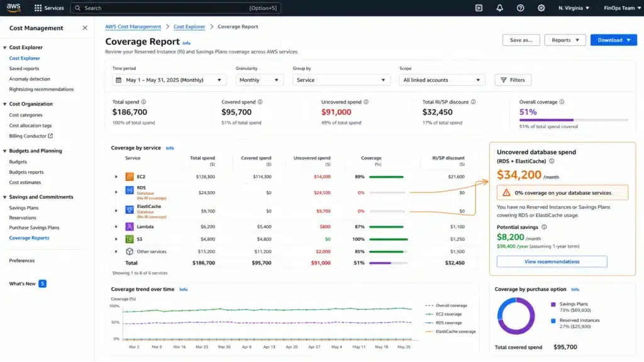
Task: Click Info link next to Coverage Report title
Action: pyautogui.click(x=186, y=43)
